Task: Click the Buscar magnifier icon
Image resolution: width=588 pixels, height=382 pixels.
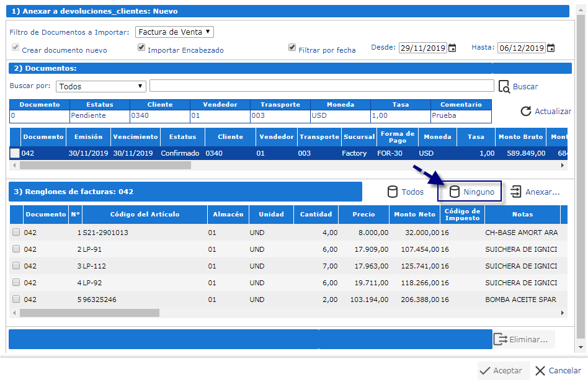Action: 504,86
